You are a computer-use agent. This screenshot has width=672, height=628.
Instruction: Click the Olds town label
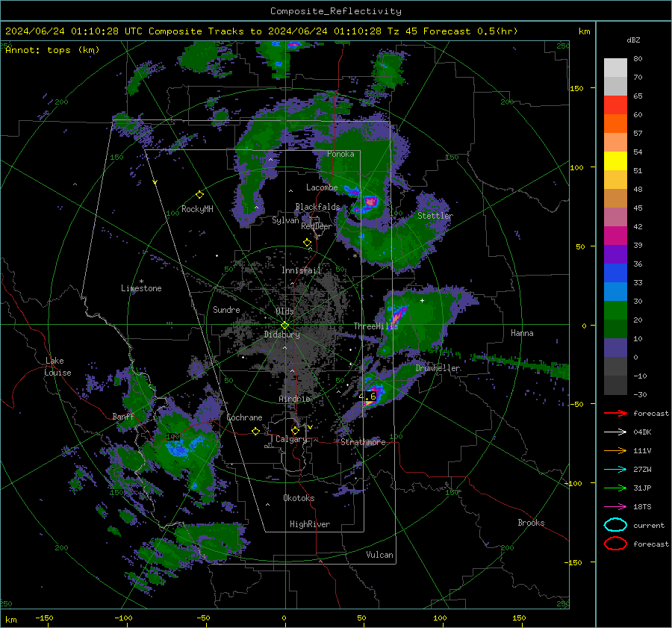click(x=284, y=311)
